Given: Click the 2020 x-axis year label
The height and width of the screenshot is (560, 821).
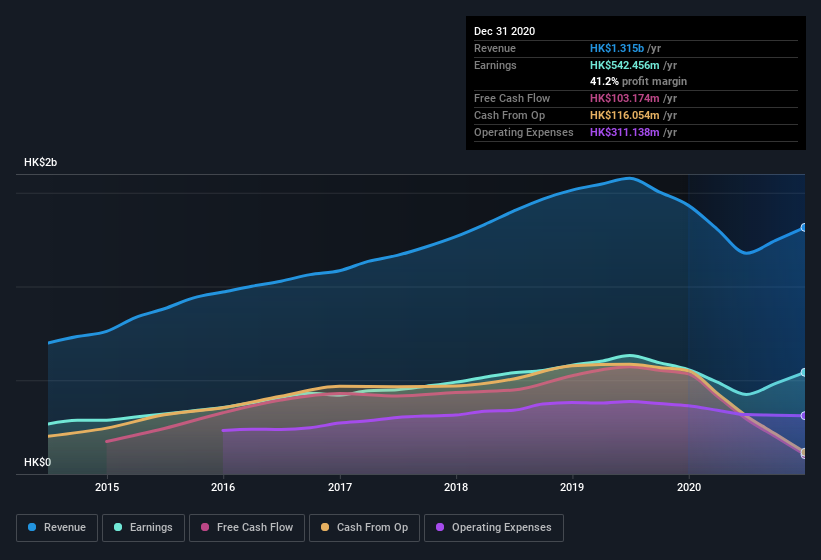Looking at the screenshot, I should (x=689, y=487).
